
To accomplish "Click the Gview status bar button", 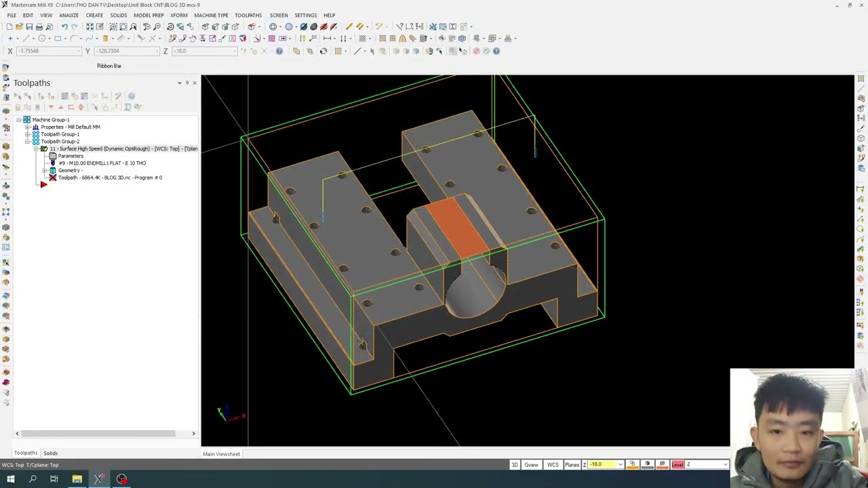I will coord(531,464).
